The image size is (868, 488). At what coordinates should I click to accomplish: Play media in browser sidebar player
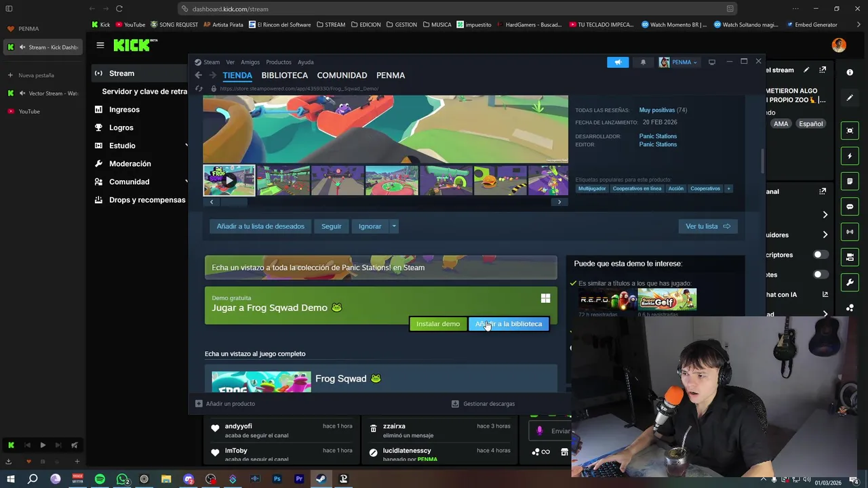pos(43,445)
